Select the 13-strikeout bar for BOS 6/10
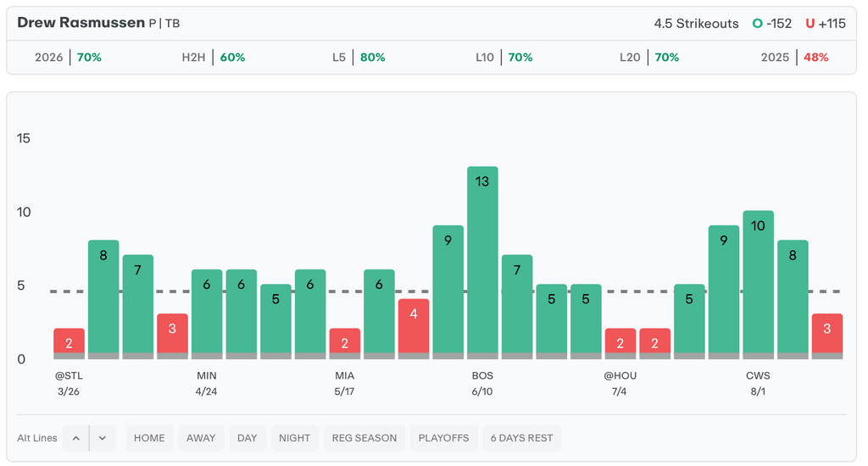Screen dimensions: 868x466 [x=482, y=263]
